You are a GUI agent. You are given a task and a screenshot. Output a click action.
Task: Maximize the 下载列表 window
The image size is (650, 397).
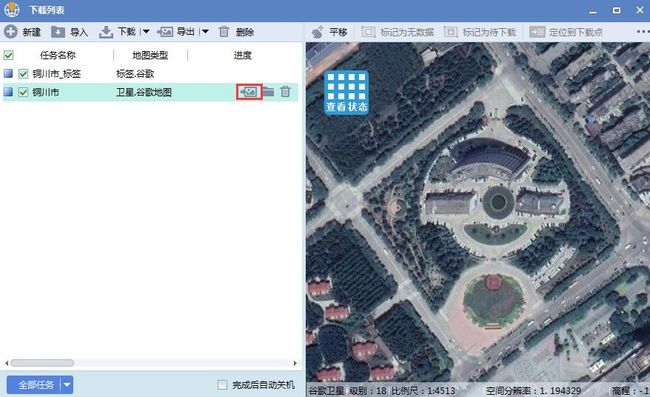point(616,10)
